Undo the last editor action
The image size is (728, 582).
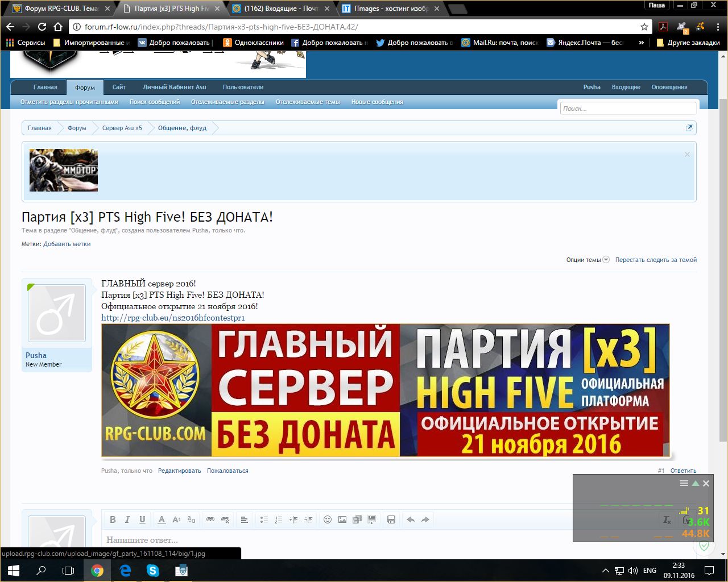pos(411,519)
